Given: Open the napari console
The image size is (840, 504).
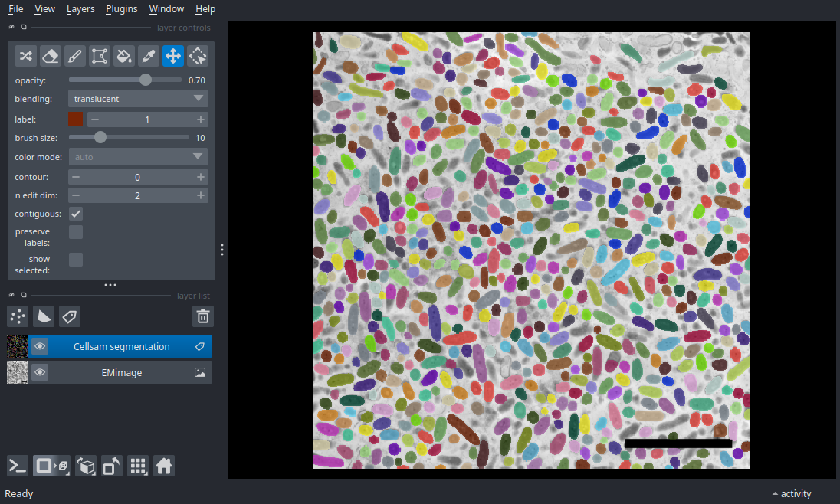Looking at the screenshot, I should pyautogui.click(x=17, y=466).
